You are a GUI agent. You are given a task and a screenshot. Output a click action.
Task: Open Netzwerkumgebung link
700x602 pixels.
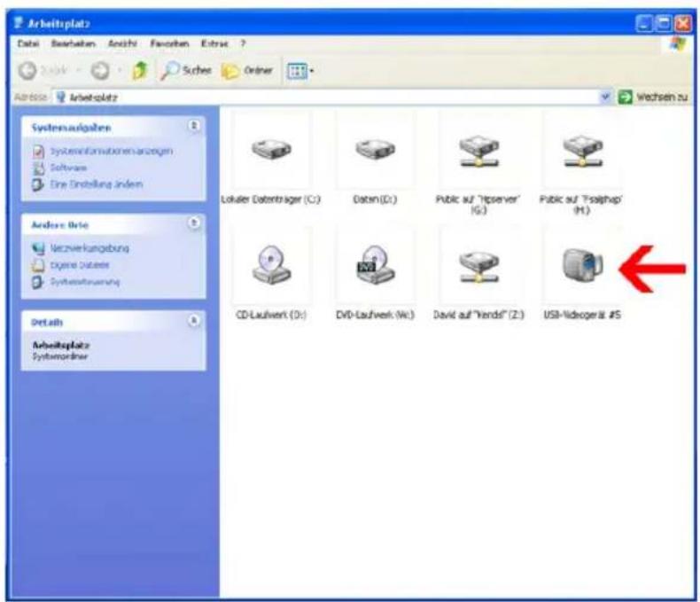pyautogui.click(x=89, y=248)
